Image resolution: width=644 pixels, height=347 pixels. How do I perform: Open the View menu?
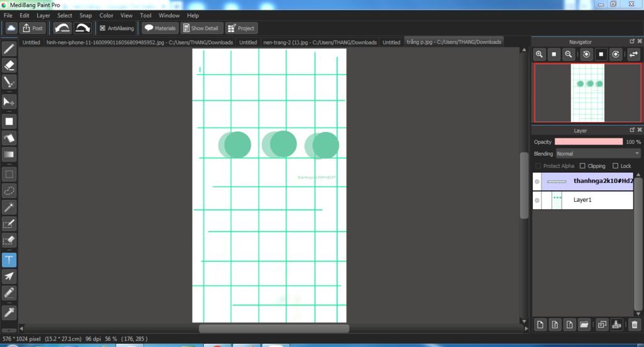(126, 15)
